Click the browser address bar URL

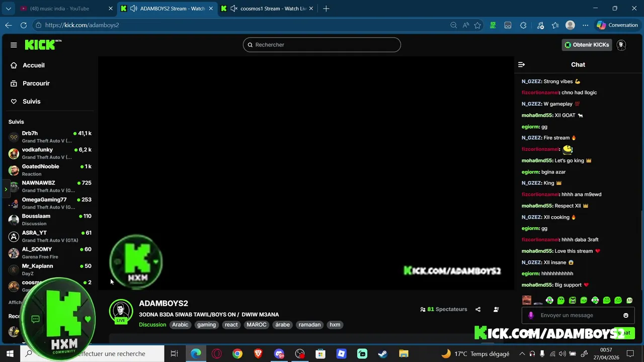[82, 25]
